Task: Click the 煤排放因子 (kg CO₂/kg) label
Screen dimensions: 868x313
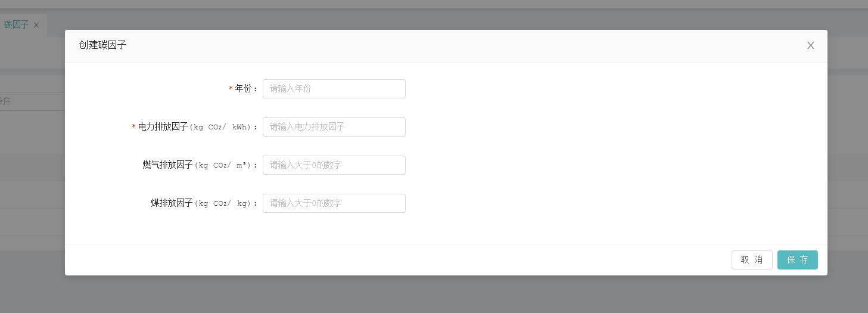Action: coord(204,203)
